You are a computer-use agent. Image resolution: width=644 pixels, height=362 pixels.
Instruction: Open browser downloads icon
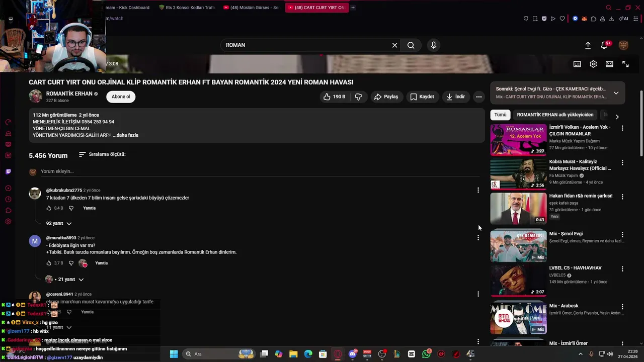coord(611,19)
